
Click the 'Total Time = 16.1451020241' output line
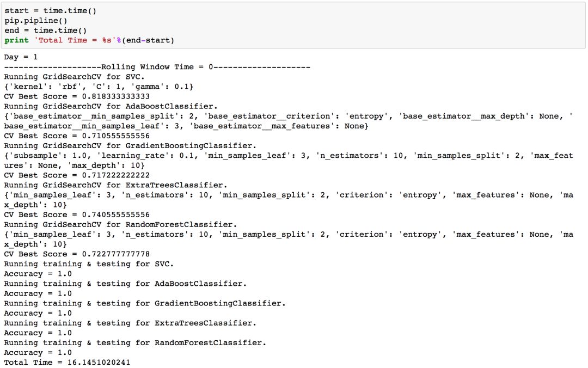coord(67,362)
